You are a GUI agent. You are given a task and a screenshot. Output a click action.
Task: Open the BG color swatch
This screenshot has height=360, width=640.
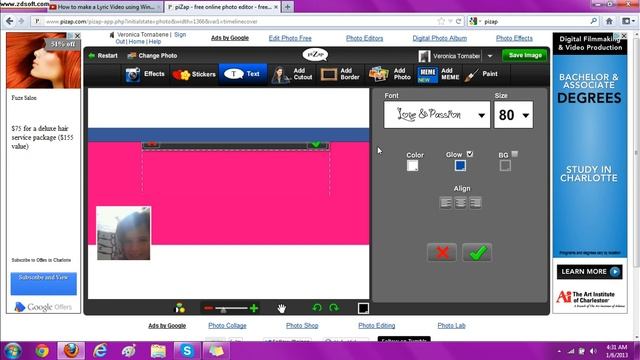pyautogui.click(x=505, y=166)
